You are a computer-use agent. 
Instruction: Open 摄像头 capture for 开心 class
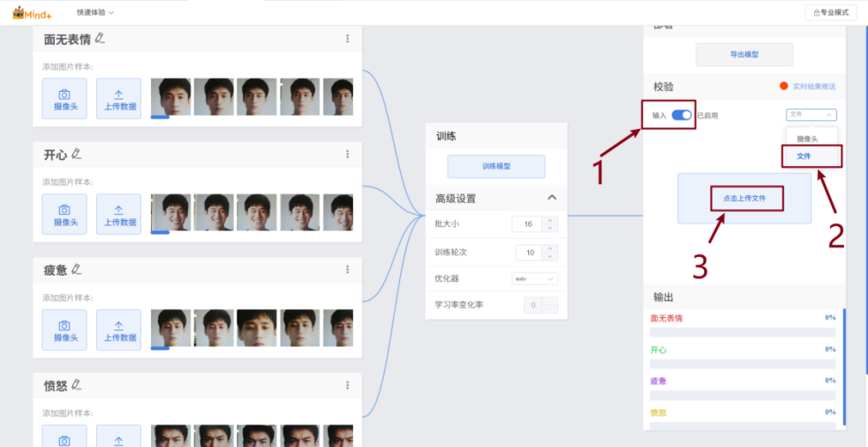click(64, 215)
